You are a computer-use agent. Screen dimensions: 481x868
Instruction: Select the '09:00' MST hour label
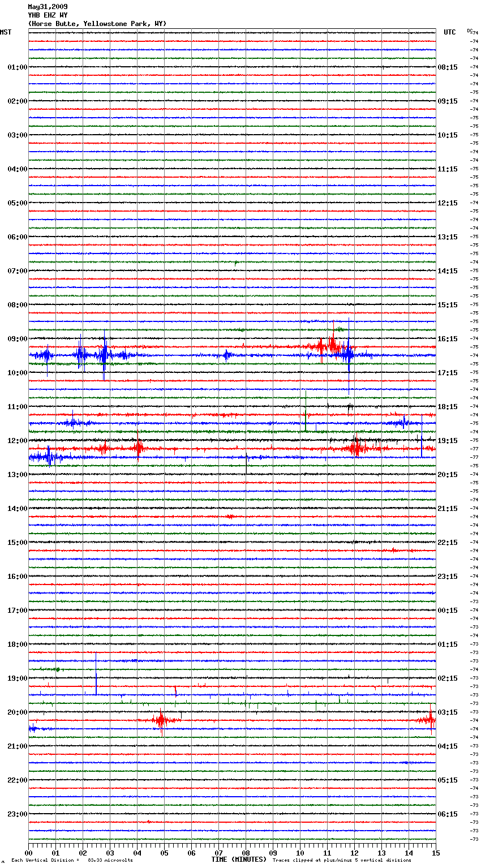coord(18,339)
